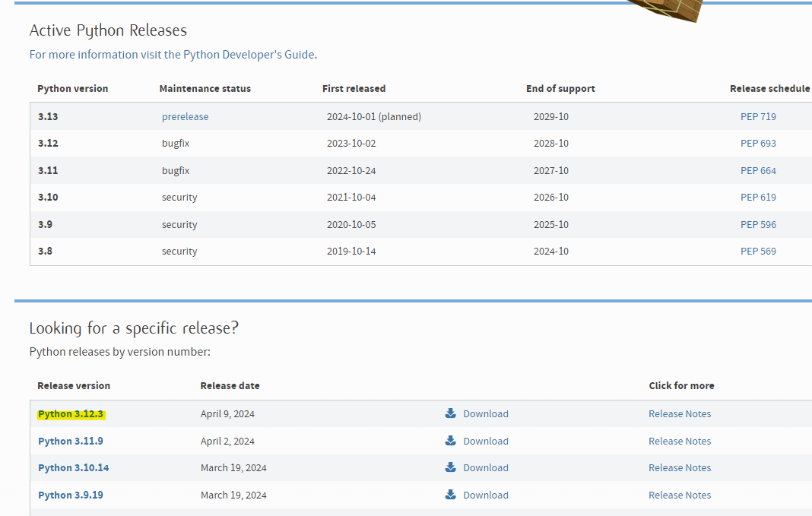This screenshot has height=516, width=812.
Task: Click the Release version column header
Action: tap(74, 385)
